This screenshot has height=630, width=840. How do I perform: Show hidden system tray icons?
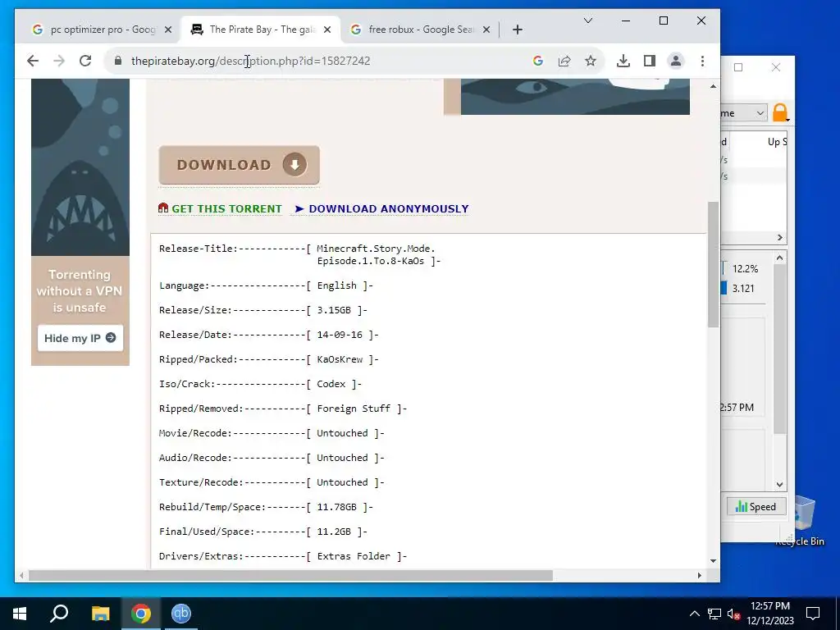[694, 614]
